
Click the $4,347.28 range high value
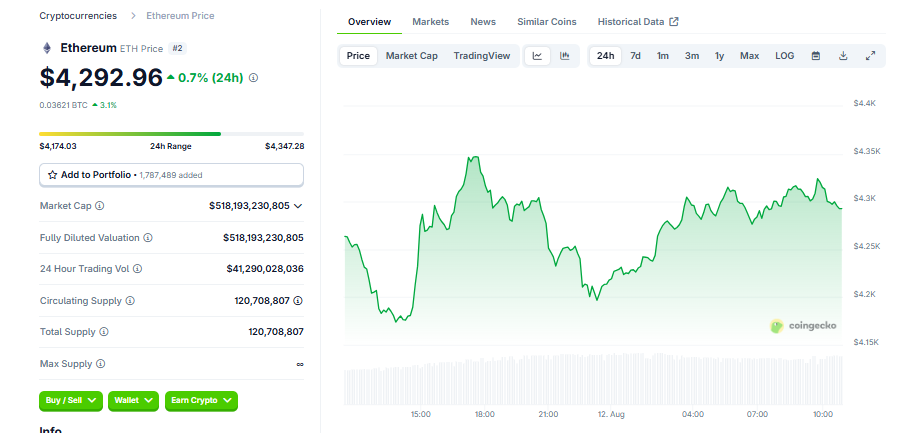[284, 146]
